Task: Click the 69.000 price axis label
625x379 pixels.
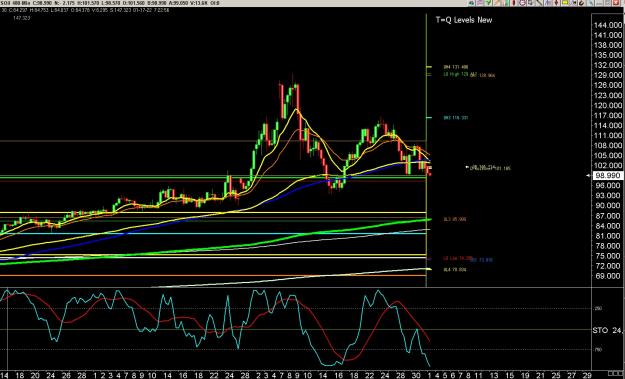Action: [x=608, y=276]
